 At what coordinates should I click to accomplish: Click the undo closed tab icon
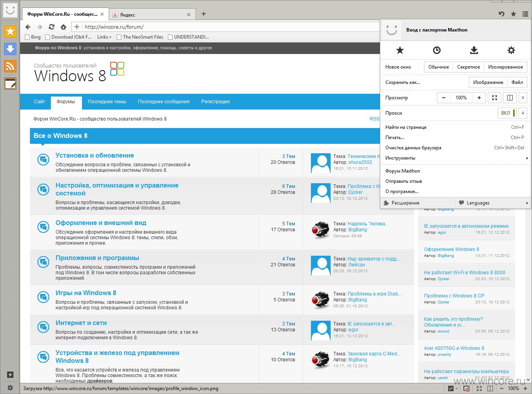tap(502, 14)
